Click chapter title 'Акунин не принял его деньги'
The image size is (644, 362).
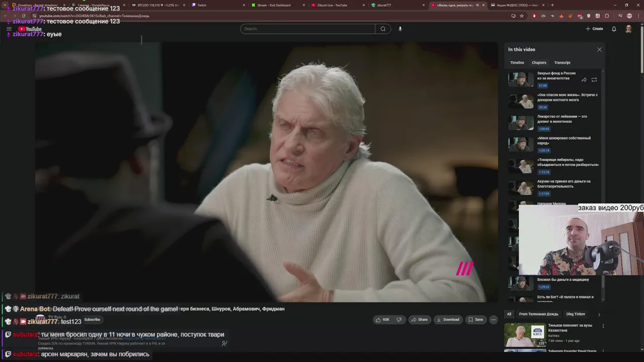564,184
